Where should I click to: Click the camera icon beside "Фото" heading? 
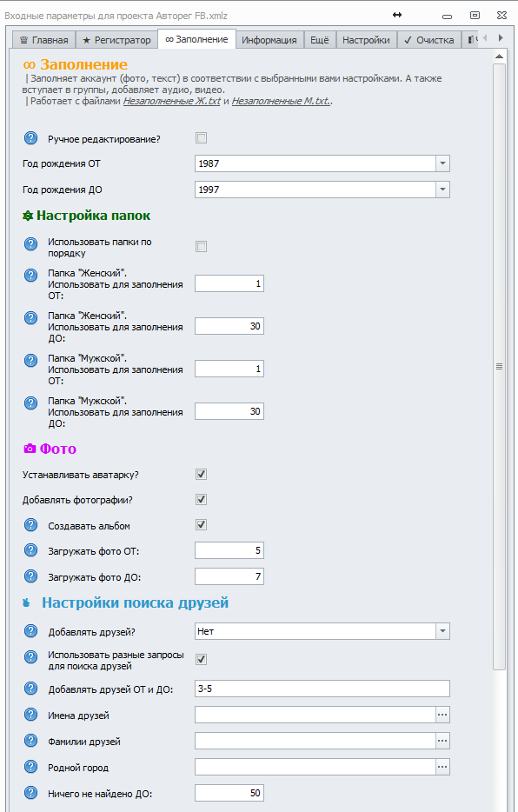[28, 448]
